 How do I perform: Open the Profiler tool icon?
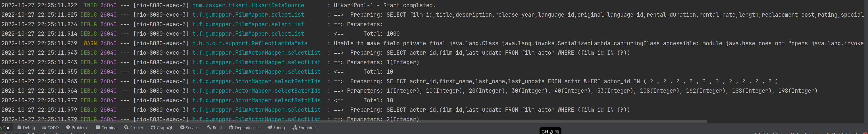pos(126,128)
